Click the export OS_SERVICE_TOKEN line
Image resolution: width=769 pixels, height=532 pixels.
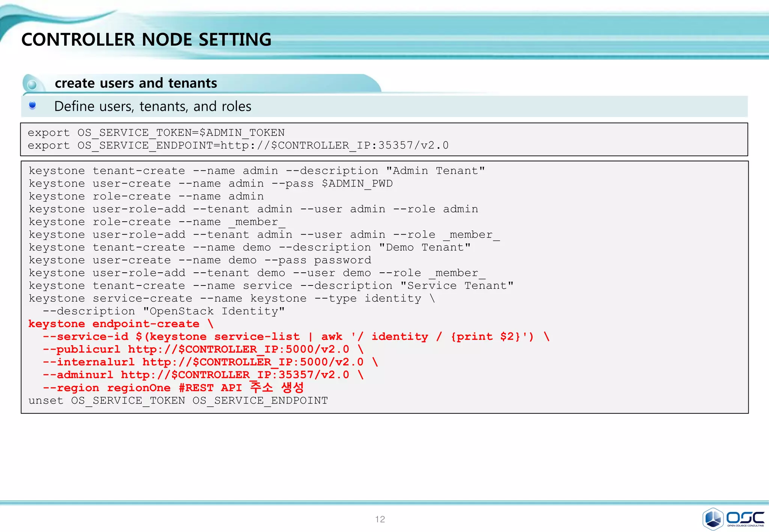tap(156, 133)
